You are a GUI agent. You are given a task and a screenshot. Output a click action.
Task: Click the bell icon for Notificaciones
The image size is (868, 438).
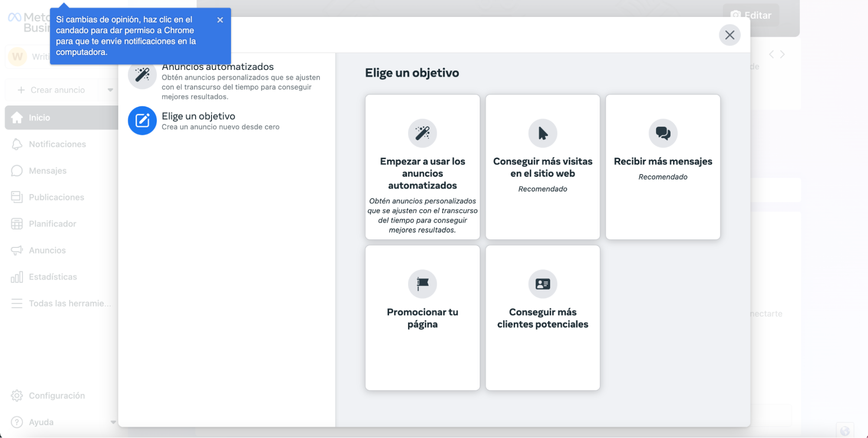(17, 144)
